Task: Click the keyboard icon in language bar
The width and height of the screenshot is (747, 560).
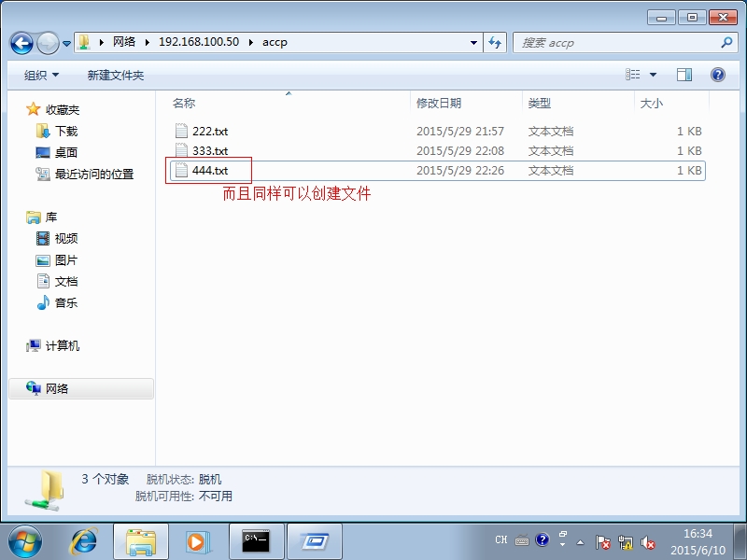Action: click(522, 540)
